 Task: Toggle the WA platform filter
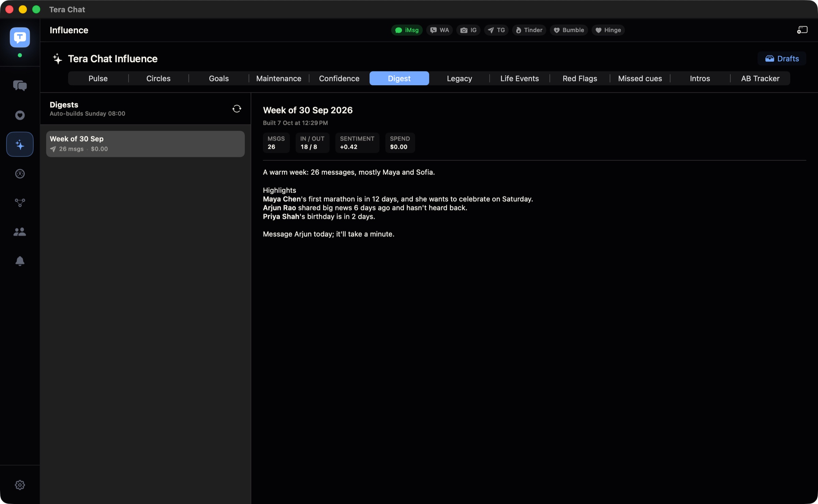[439, 30]
